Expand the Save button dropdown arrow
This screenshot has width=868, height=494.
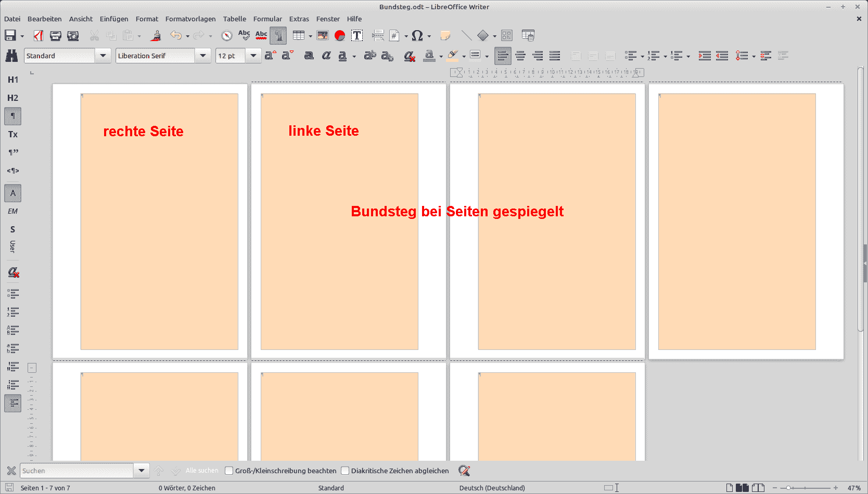coord(22,36)
